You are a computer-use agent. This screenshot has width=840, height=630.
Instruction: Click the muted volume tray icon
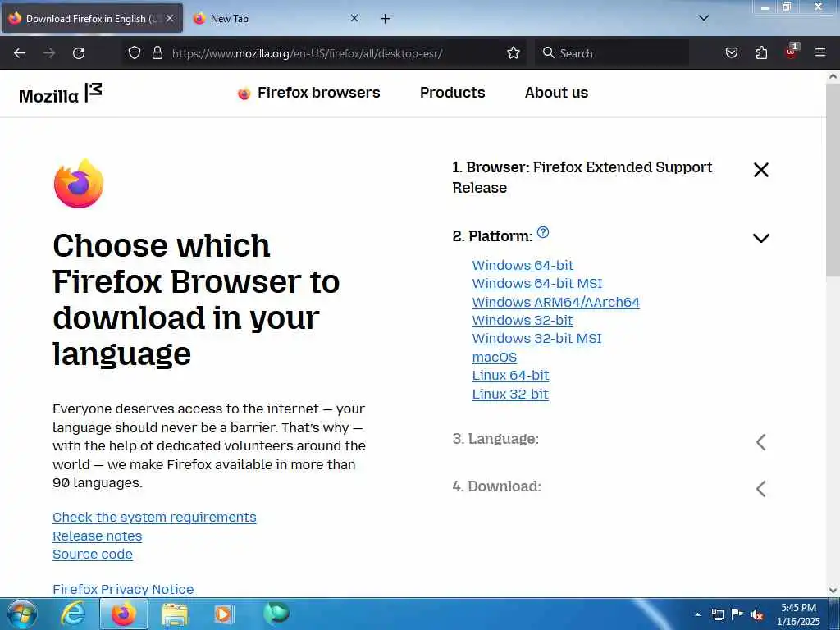(x=757, y=614)
